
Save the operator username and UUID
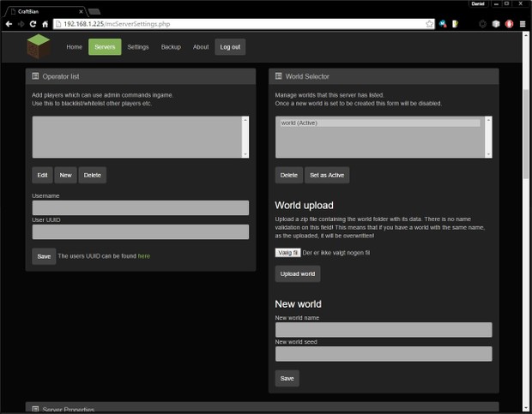pos(44,256)
